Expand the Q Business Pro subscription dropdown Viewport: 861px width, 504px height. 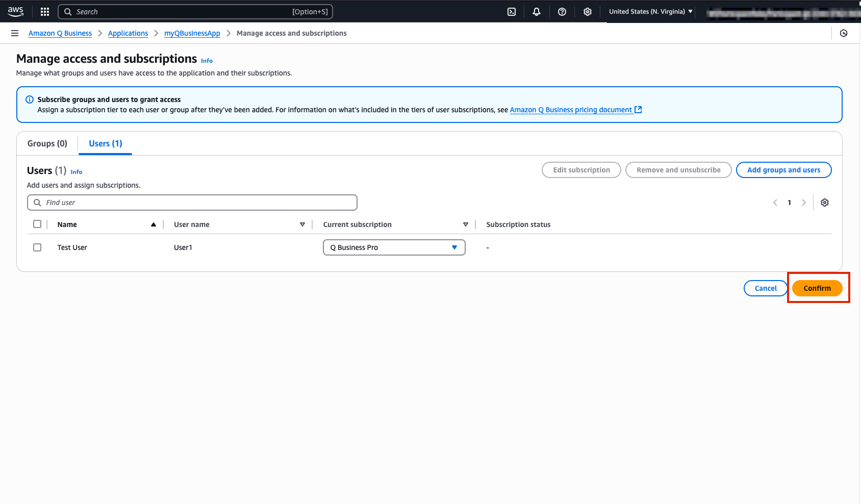(394, 247)
